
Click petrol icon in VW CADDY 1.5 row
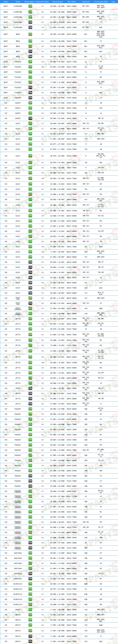click(30, 103)
